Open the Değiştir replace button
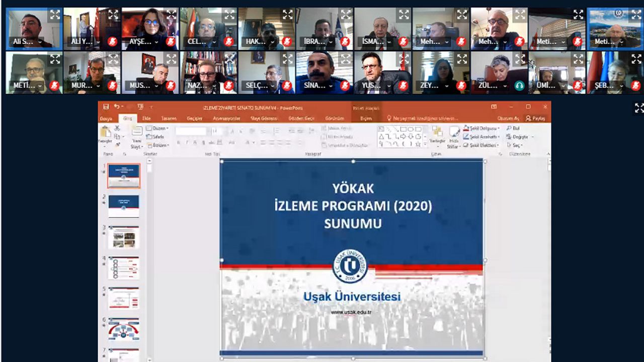The width and height of the screenshot is (644, 362). click(520, 137)
